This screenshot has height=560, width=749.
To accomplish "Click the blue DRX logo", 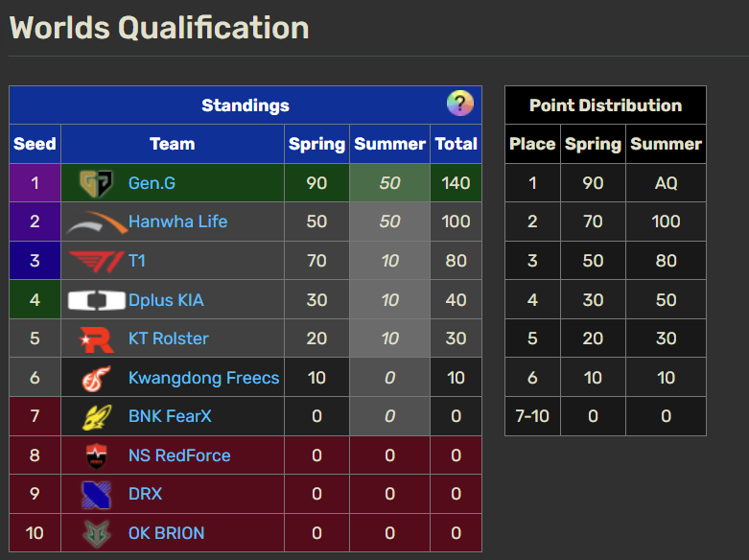I will coord(97,495).
